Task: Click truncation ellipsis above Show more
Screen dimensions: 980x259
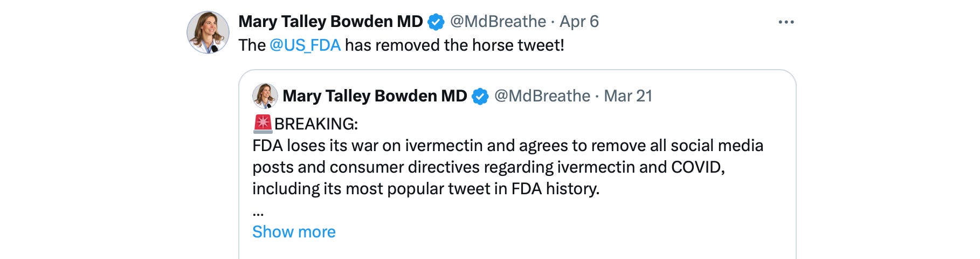Action: 258,212
